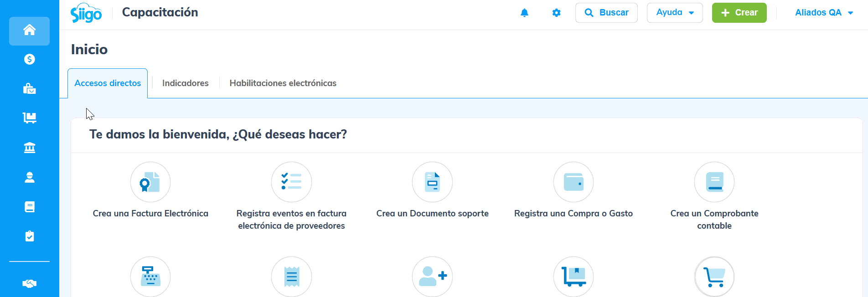Switch to the Indicadores tab
Screen dimensions: 868x297
tap(185, 83)
